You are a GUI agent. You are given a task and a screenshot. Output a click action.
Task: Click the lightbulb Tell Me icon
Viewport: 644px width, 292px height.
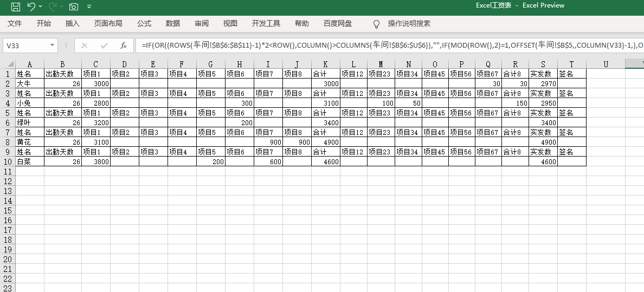376,24
